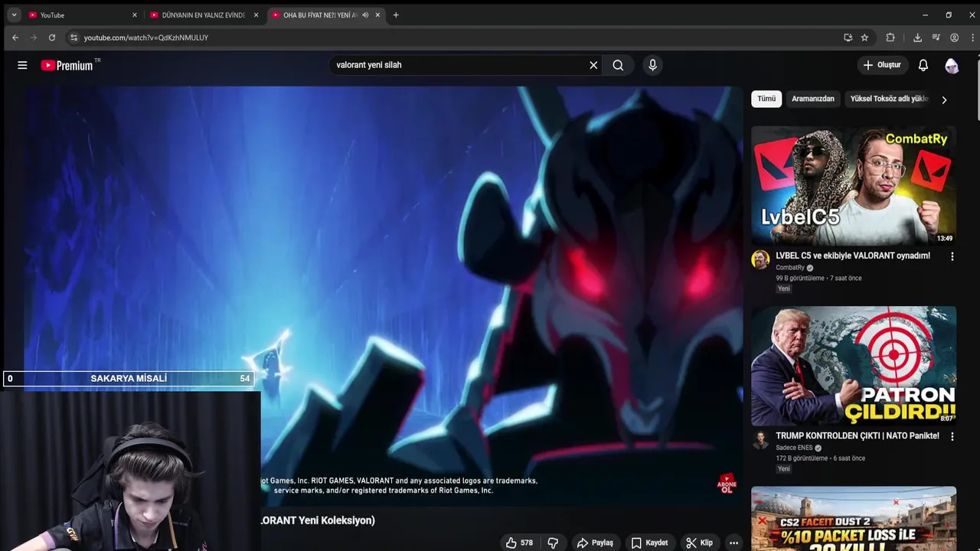Open the LvbelC5 CombatRy video thumbnail
The width and height of the screenshot is (980, 551).
[x=854, y=186]
